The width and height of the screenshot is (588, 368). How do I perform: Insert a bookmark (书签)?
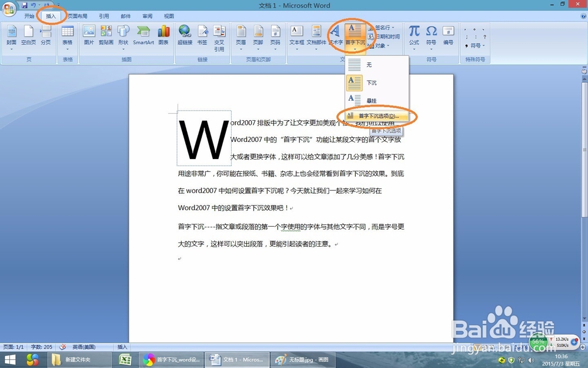tap(202, 36)
